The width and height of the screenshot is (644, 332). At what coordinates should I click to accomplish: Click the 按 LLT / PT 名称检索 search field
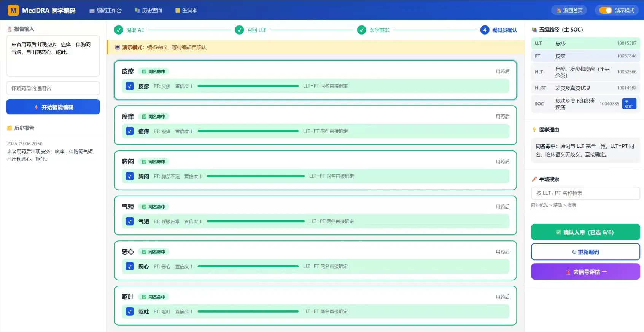585,193
